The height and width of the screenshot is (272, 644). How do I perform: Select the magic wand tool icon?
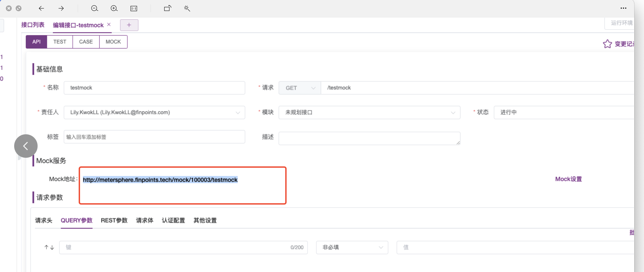[187, 8]
